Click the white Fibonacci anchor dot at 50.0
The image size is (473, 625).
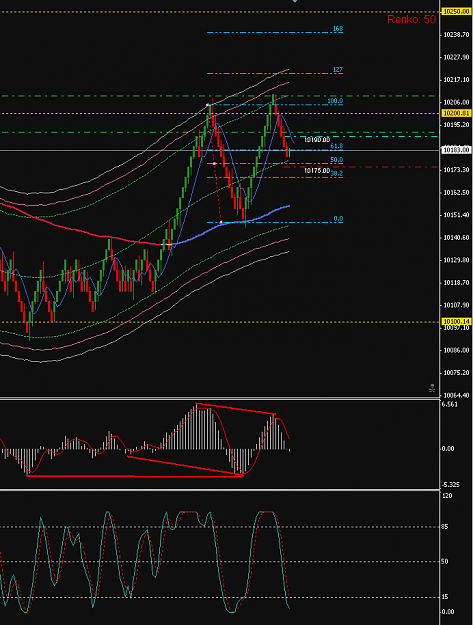point(214,163)
